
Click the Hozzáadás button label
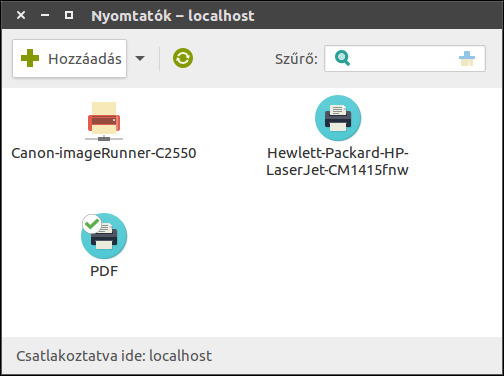tap(85, 59)
